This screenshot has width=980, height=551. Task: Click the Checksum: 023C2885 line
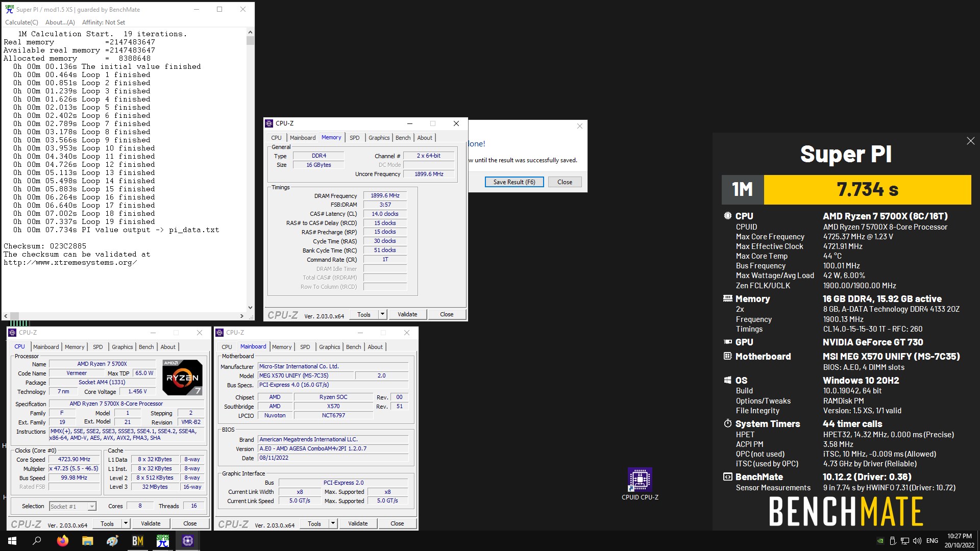point(45,246)
